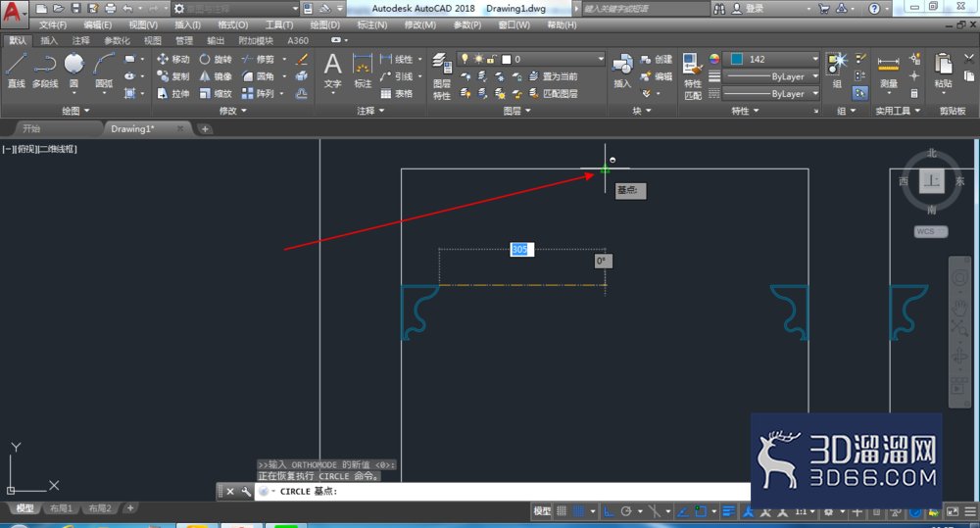Expand the Modify (修改) panel
This screenshot has height=528, width=980.
(232, 111)
